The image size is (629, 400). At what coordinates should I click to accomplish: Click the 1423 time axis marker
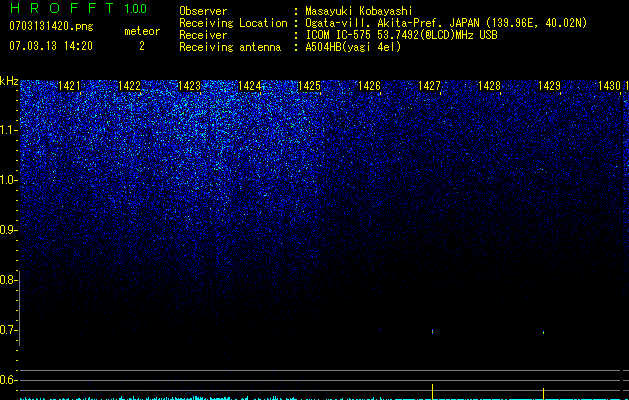pyautogui.click(x=189, y=86)
